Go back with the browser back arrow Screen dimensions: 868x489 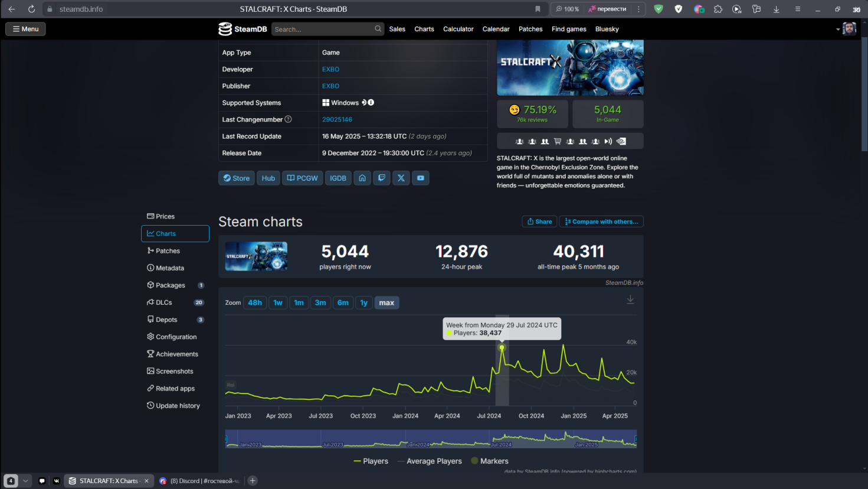pos(12,9)
